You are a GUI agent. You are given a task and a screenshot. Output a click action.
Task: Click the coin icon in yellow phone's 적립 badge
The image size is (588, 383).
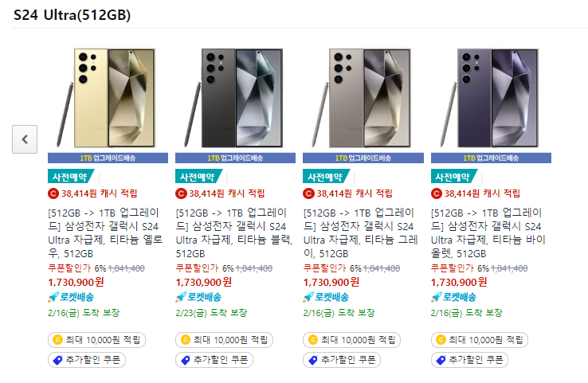(x=57, y=340)
